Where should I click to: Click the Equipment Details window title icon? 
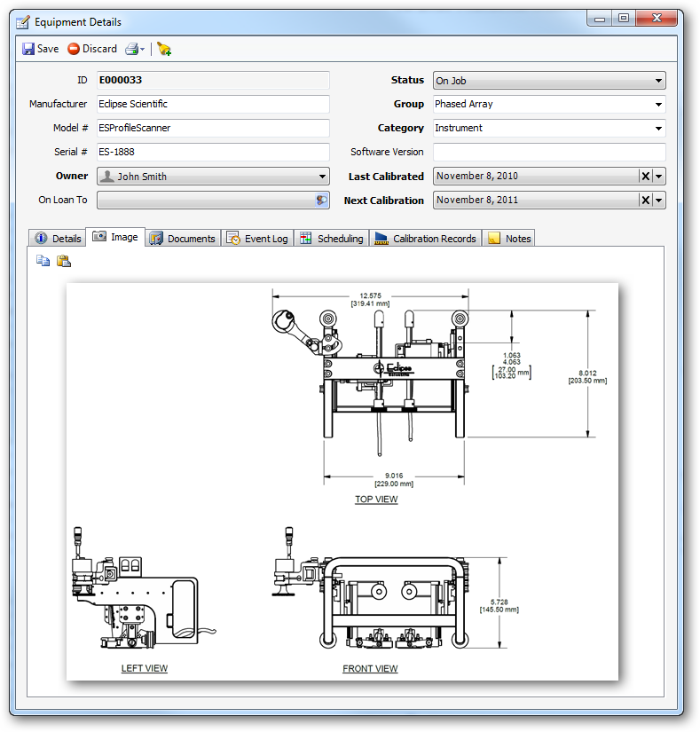pos(22,22)
